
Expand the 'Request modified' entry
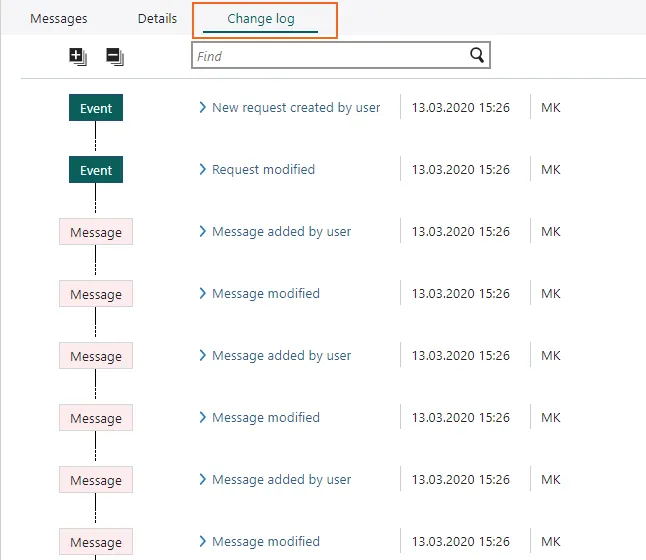(202, 170)
